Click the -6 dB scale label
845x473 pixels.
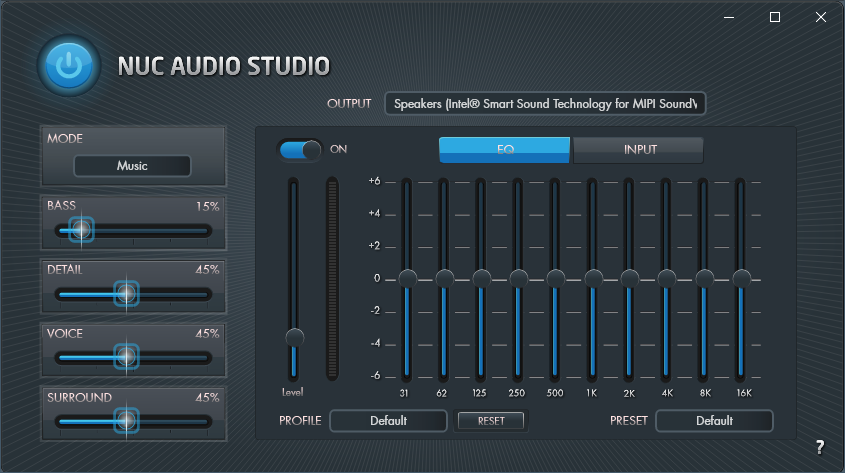coord(376,375)
